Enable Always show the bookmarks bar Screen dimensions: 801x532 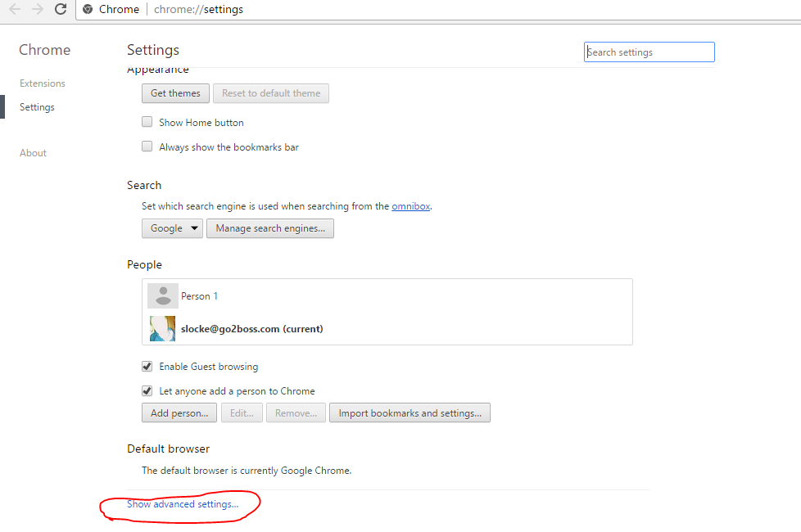(x=147, y=147)
